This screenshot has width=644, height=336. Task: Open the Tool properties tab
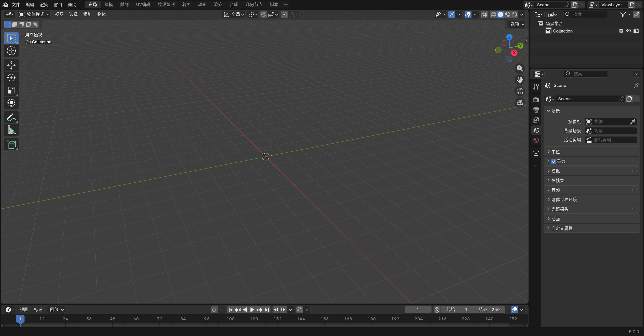pyautogui.click(x=536, y=87)
